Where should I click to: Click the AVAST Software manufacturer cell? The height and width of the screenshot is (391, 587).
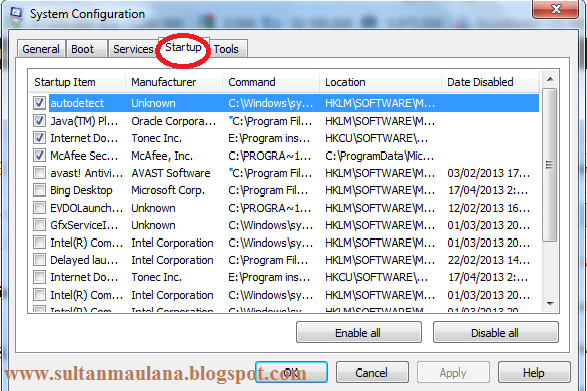click(171, 173)
